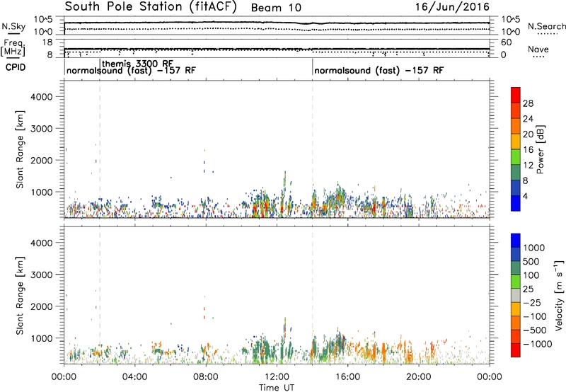
Task: Click the red bottom swatch of Velocity colorbar
Action: click(516, 350)
